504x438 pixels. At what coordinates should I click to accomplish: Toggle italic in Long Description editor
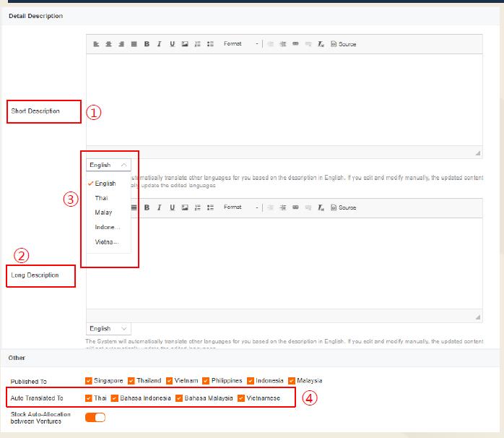pyautogui.click(x=160, y=207)
